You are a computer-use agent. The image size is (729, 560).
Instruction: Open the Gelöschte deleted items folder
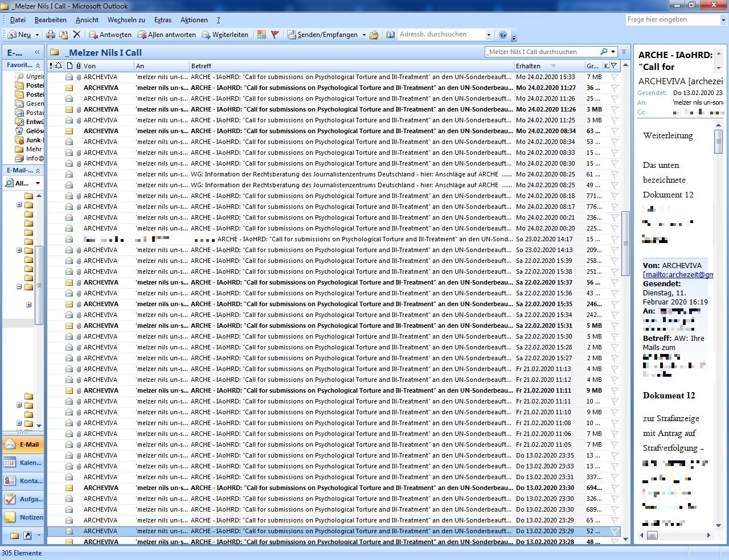pos(30,131)
